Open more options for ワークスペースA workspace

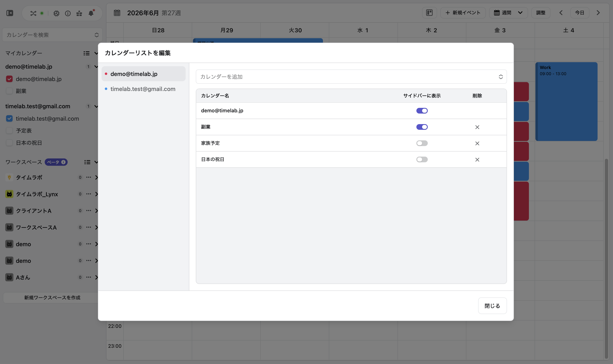click(x=89, y=227)
